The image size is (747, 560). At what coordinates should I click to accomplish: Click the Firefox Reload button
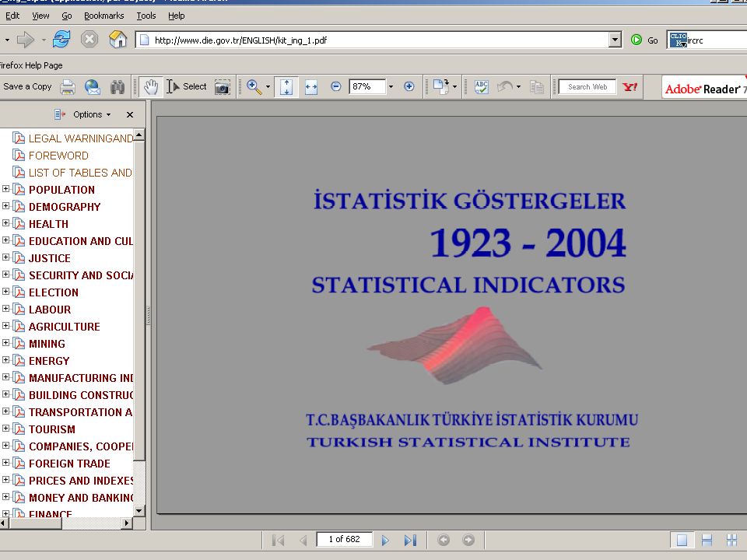(x=61, y=39)
